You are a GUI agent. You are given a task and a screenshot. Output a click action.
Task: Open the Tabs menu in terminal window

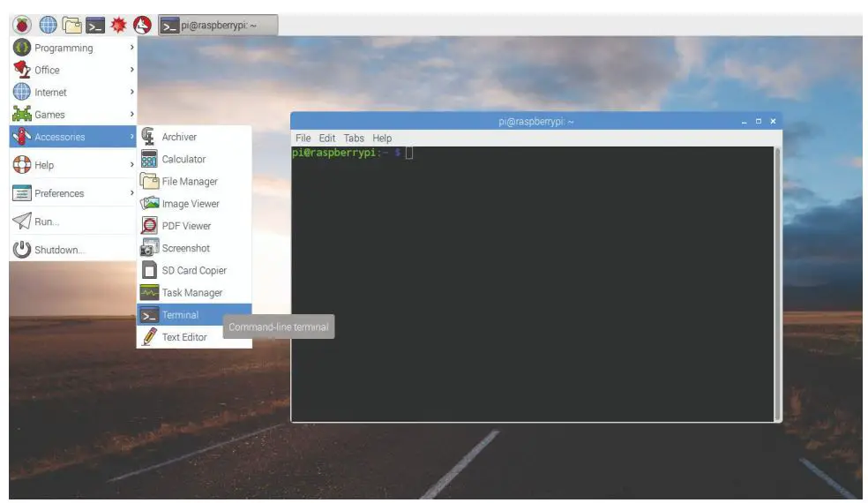tap(354, 138)
